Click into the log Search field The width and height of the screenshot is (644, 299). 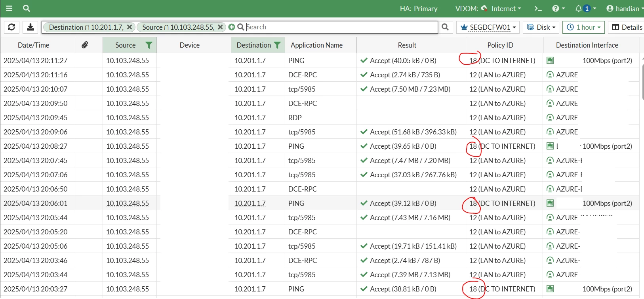(x=341, y=27)
